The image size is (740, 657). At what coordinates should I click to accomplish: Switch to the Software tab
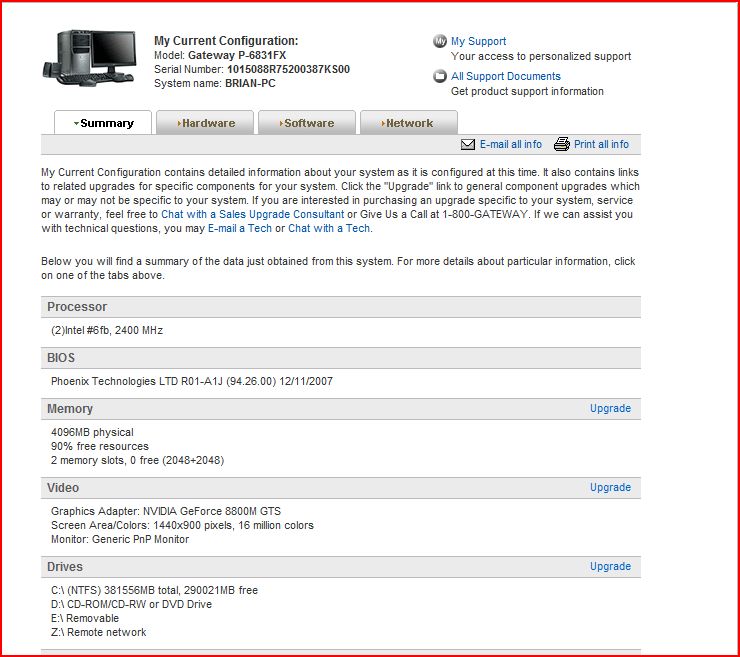[x=307, y=123]
